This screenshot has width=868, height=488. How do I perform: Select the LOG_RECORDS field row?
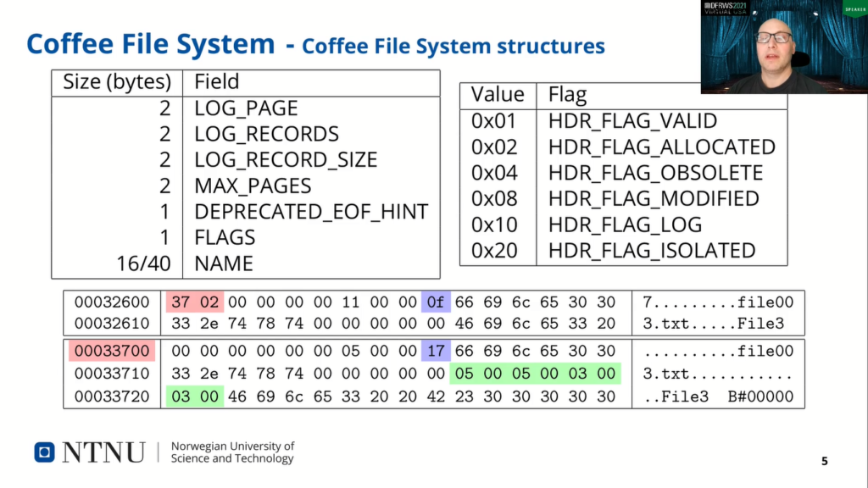[x=246, y=134]
